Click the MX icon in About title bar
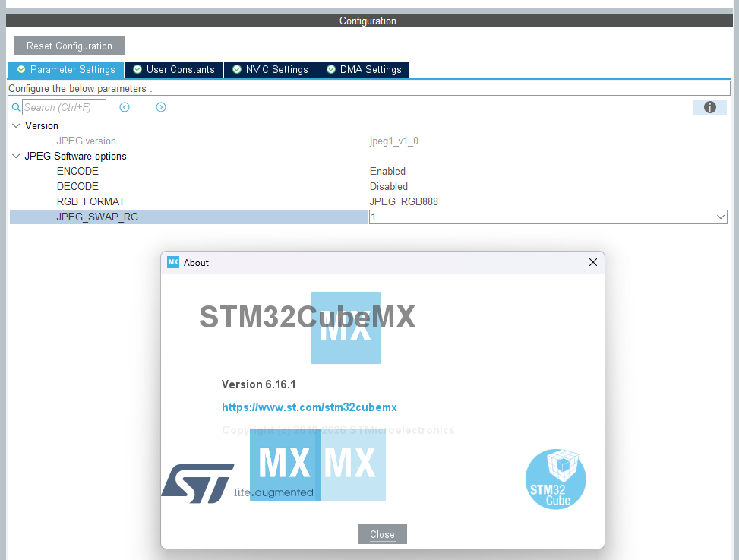The height and width of the screenshot is (560, 739). click(x=173, y=262)
